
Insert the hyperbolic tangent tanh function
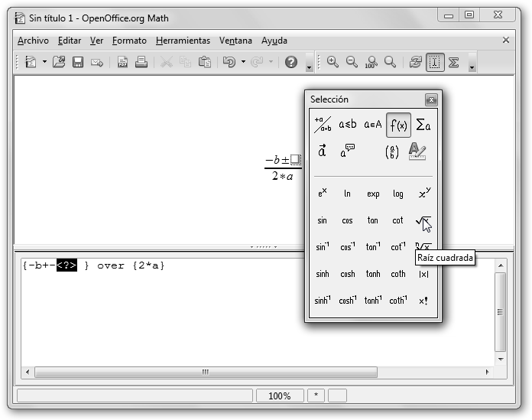(x=372, y=274)
